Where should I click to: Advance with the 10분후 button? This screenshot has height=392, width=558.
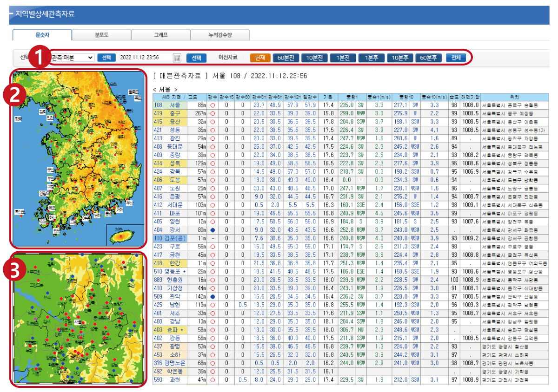tap(400, 58)
